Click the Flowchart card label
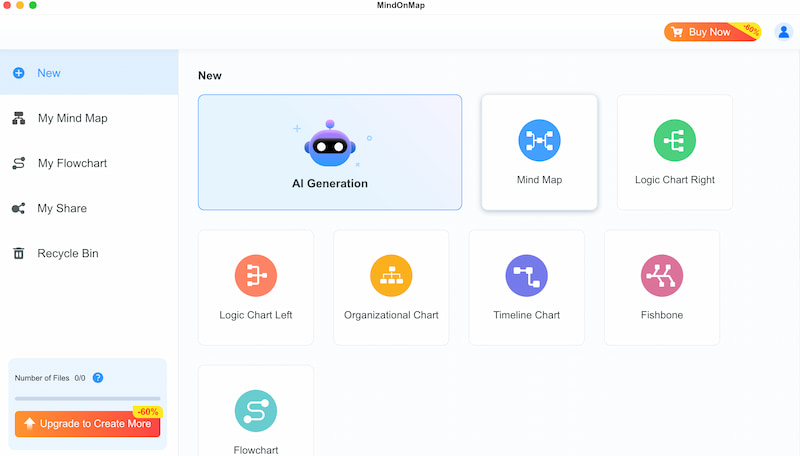 256,450
